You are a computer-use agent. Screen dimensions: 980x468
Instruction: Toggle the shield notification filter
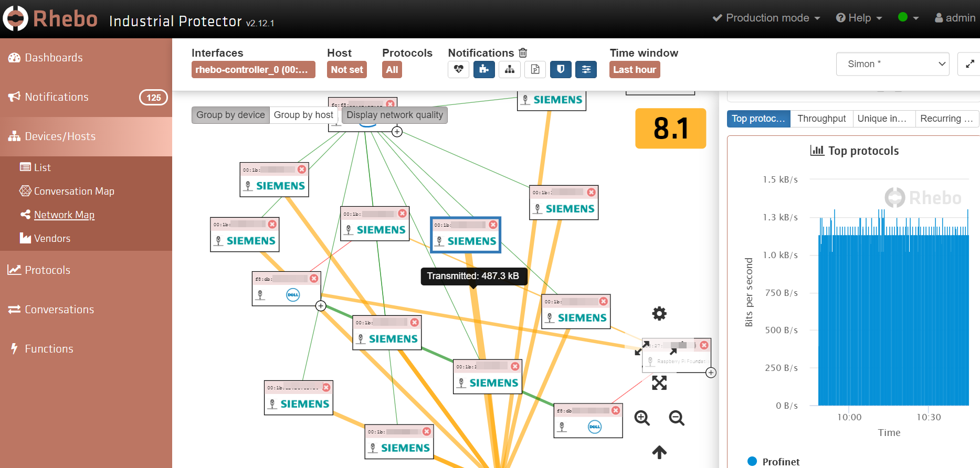(x=561, y=69)
